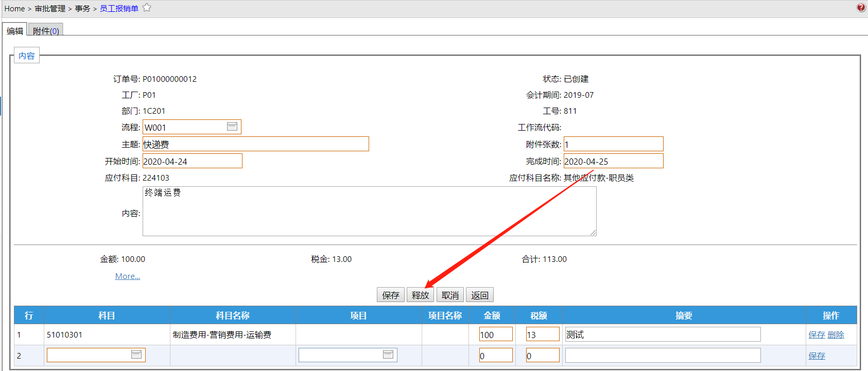Click the 科目 column header
Image resolution: width=868 pixels, height=371 pixels.
click(x=107, y=315)
